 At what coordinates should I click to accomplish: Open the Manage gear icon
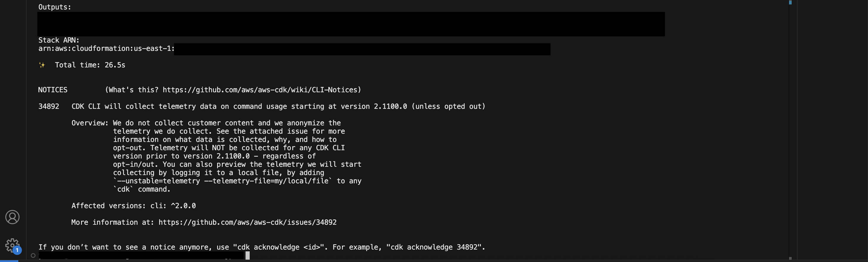(12, 245)
